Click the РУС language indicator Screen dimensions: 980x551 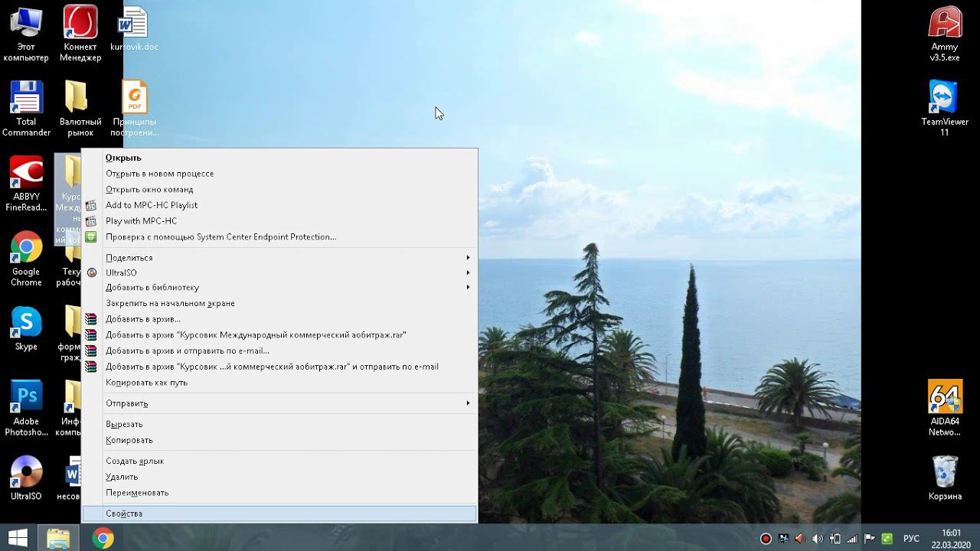point(911,539)
